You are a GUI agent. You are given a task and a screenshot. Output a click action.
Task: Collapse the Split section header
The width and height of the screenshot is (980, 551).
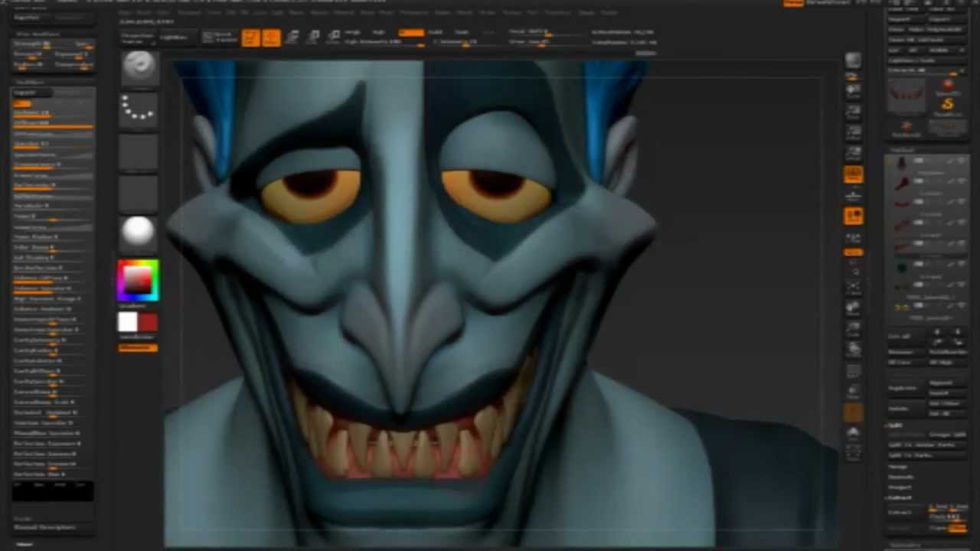[895, 425]
